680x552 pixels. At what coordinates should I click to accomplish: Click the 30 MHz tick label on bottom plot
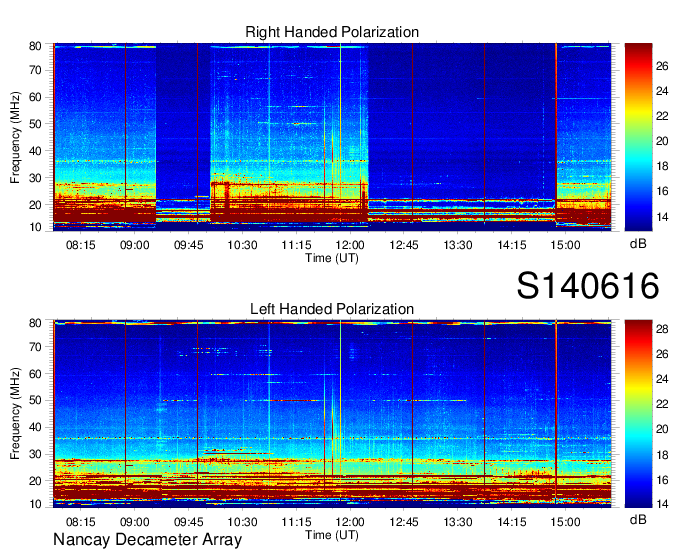(35, 454)
